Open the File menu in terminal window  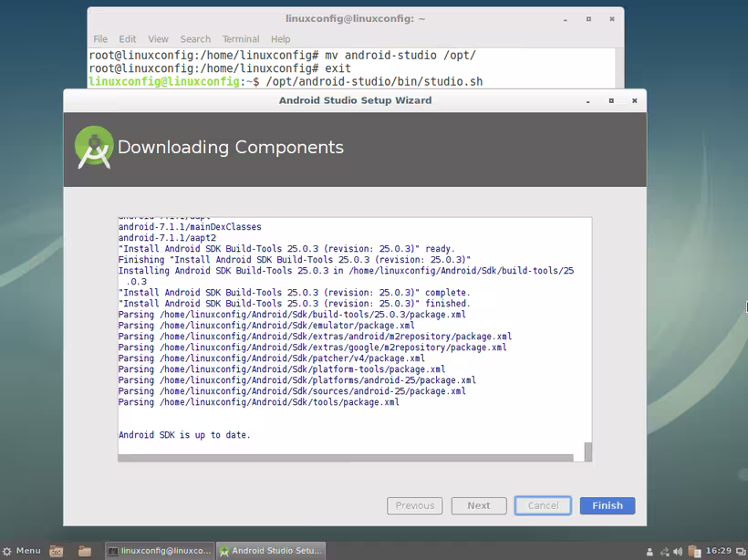tap(100, 39)
